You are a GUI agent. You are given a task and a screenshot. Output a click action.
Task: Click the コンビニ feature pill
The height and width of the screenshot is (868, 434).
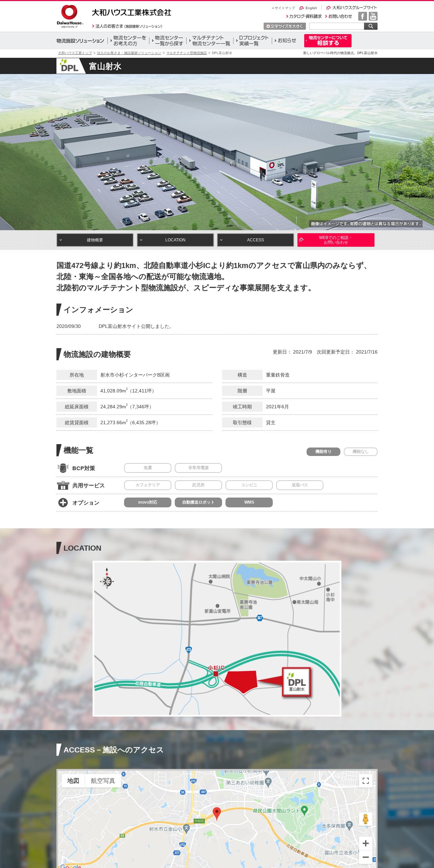249,485
